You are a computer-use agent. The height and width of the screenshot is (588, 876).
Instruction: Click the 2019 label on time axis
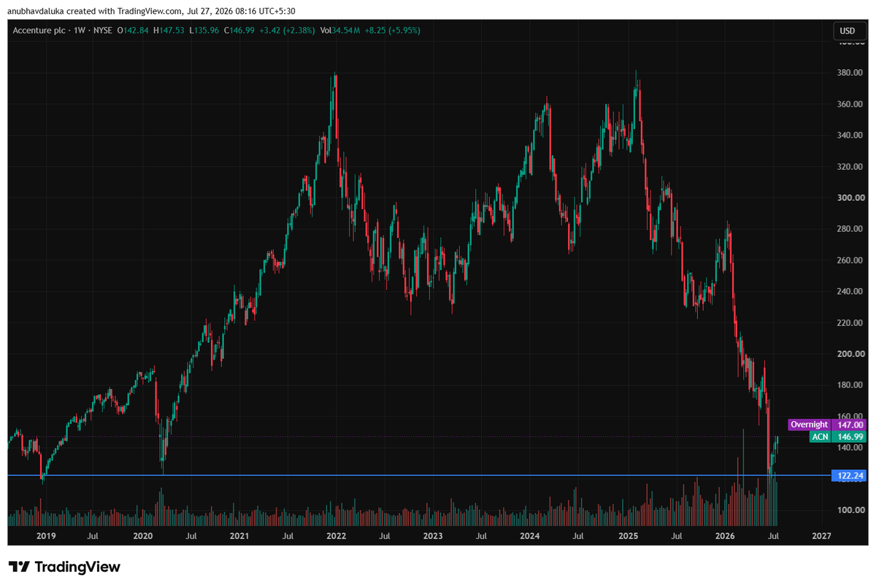point(46,536)
